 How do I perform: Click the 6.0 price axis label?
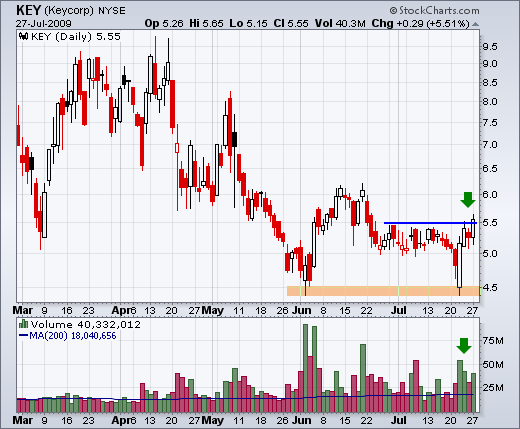pos(490,194)
